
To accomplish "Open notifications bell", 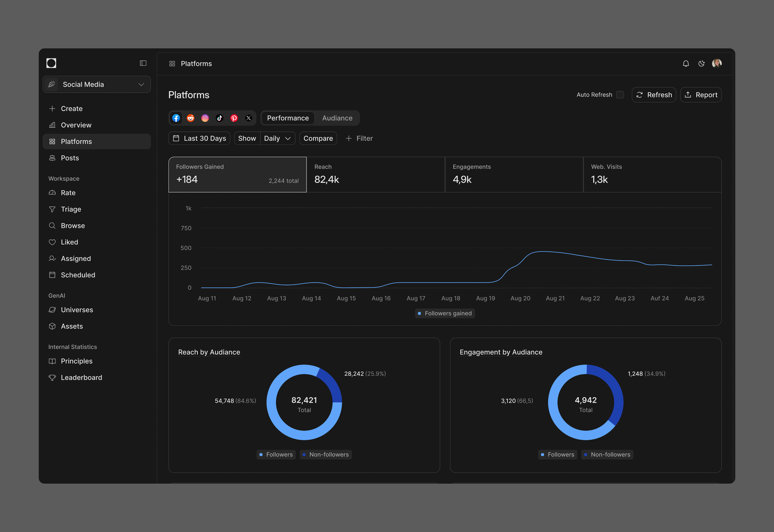I will (686, 64).
